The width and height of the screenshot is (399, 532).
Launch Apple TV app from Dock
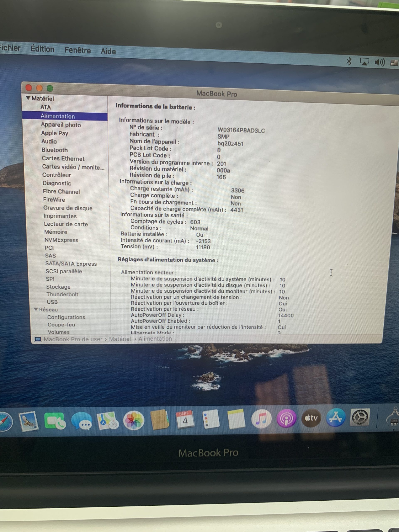click(311, 418)
